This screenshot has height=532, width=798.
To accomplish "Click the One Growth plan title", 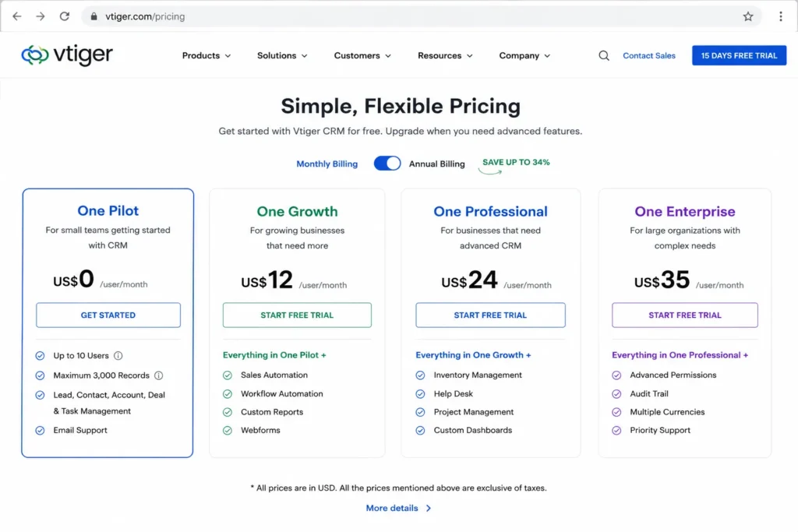I will pos(297,211).
